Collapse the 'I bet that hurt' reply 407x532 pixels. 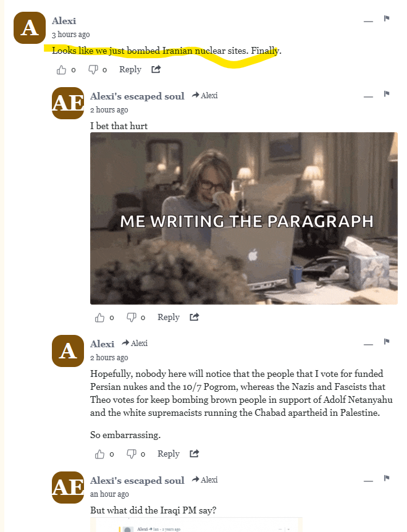(x=368, y=96)
